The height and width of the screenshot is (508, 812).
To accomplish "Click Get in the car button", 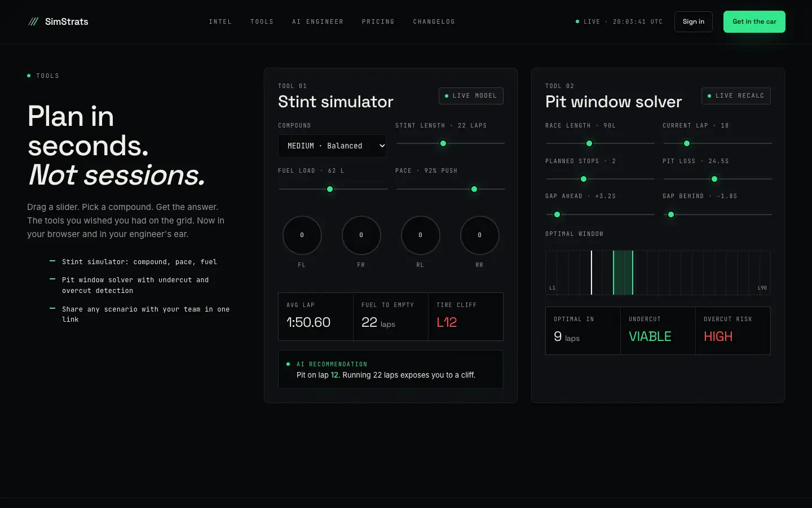I will [x=754, y=21].
